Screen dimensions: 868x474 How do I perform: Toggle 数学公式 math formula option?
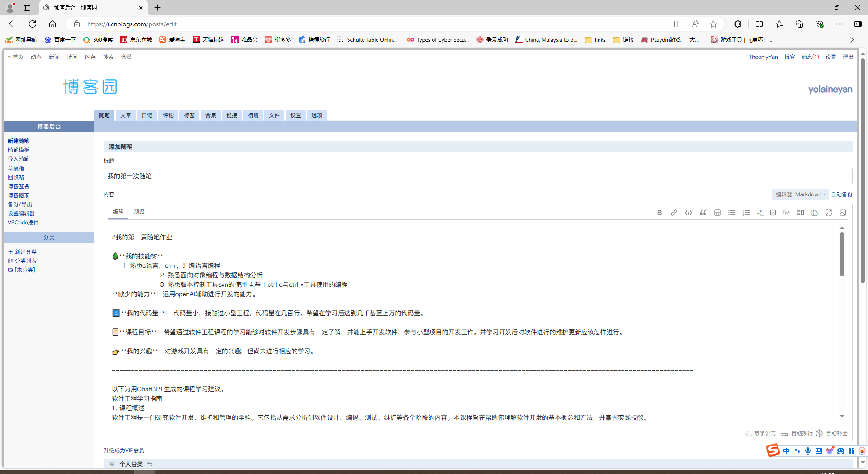[x=760, y=433]
